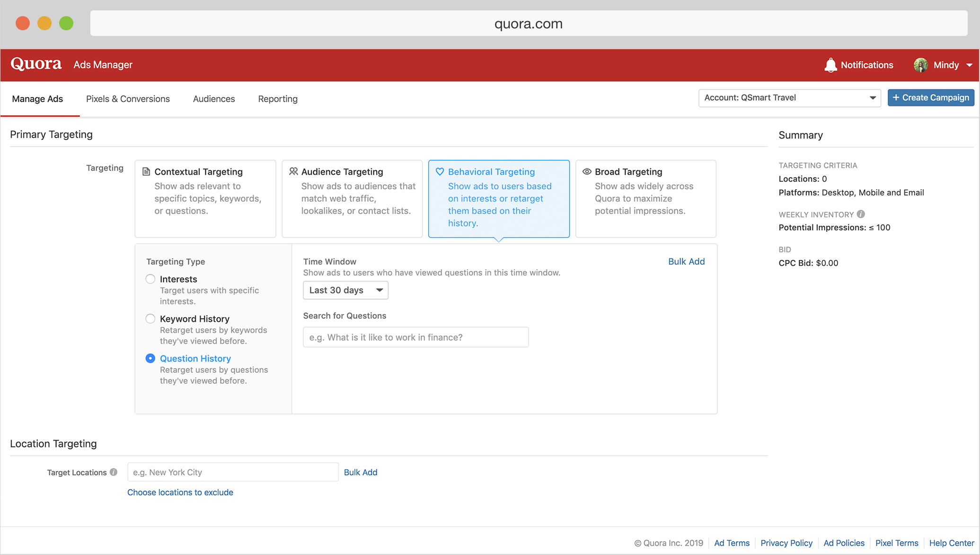Click the Behavioral Targeting heart icon
Image resolution: width=980 pixels, height=555 pixels.
pyautogui.click(x=440, y=172)
